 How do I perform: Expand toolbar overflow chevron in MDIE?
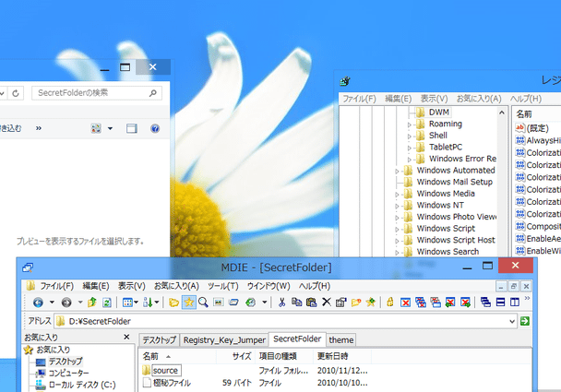point(527,298)
